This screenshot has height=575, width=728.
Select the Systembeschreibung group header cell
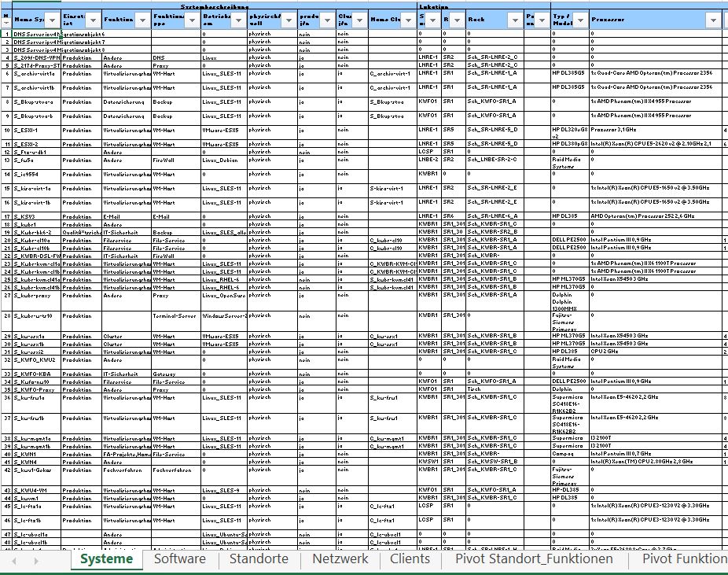click(x=215, y=6)
